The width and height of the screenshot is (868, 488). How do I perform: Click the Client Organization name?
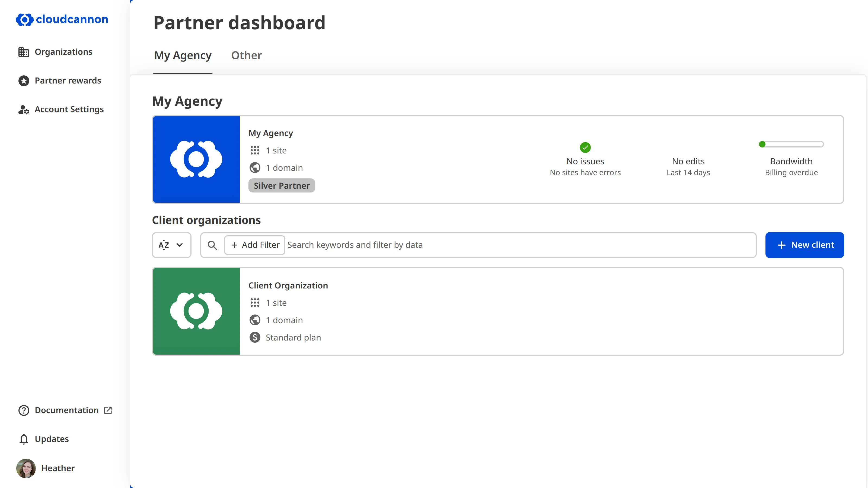click(288, 285)
